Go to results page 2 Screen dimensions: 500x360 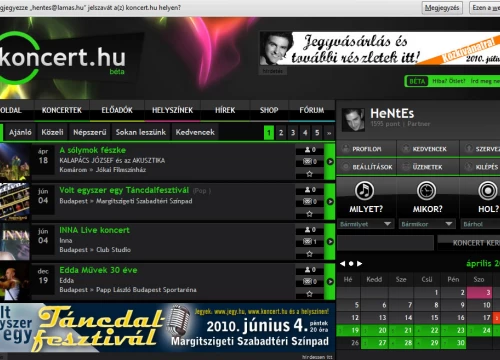281,133
